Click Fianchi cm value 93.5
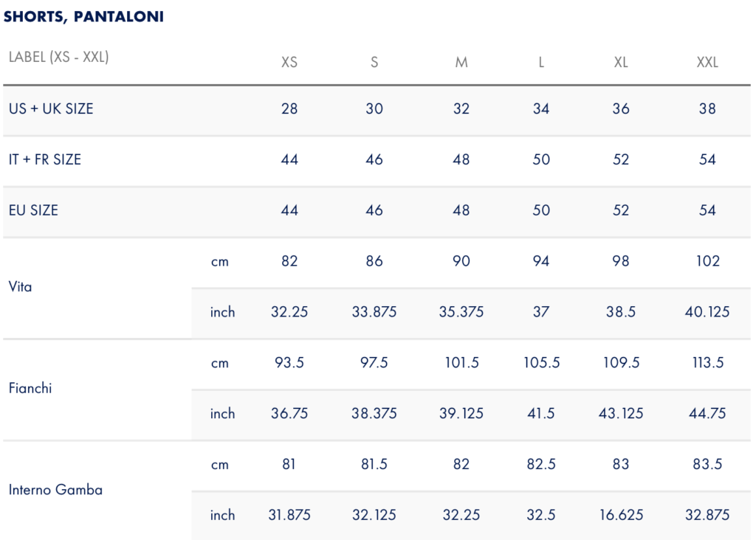Screen dimensions: 756x540 click(x=289, y=363)
